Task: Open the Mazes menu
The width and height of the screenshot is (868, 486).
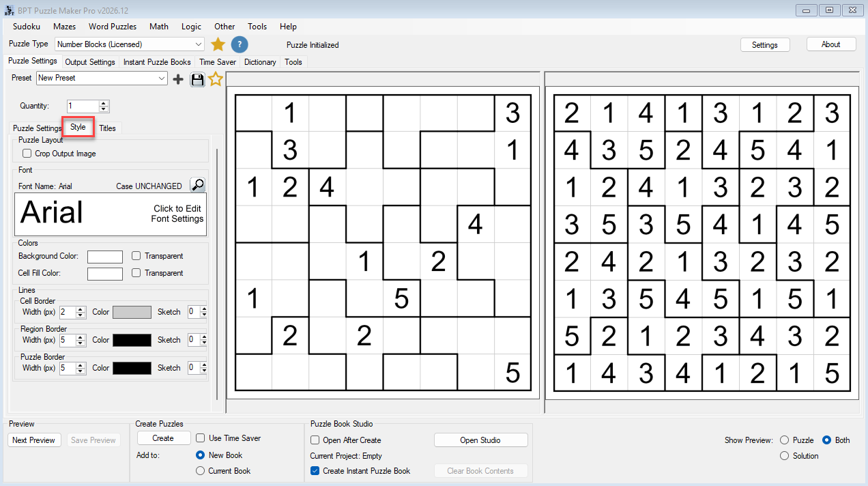Action: point(64,27)
